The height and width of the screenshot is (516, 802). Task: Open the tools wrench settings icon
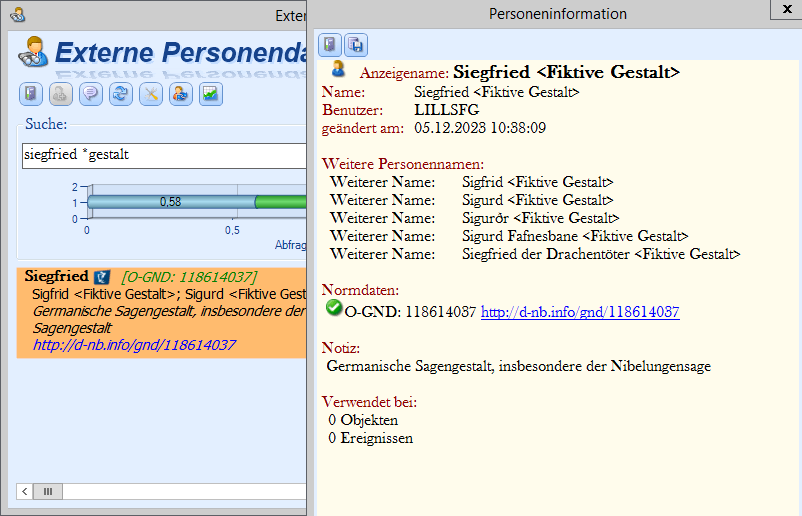[151, 94]
